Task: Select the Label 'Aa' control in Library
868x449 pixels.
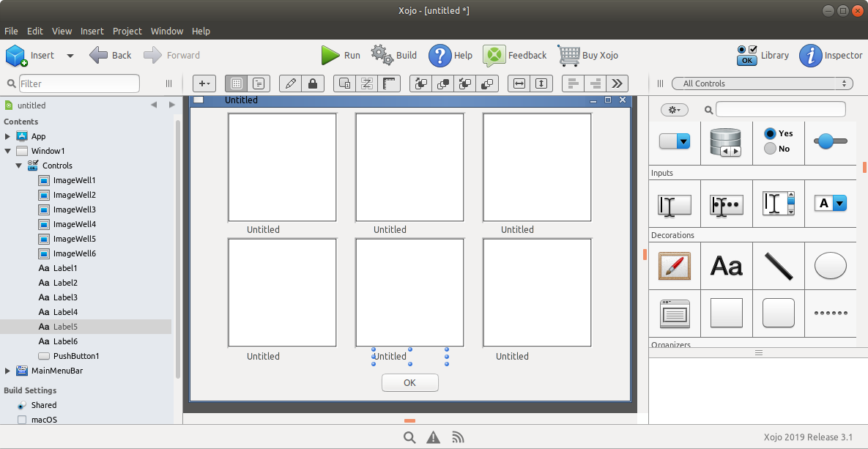Action: click(x=727, y=266)
